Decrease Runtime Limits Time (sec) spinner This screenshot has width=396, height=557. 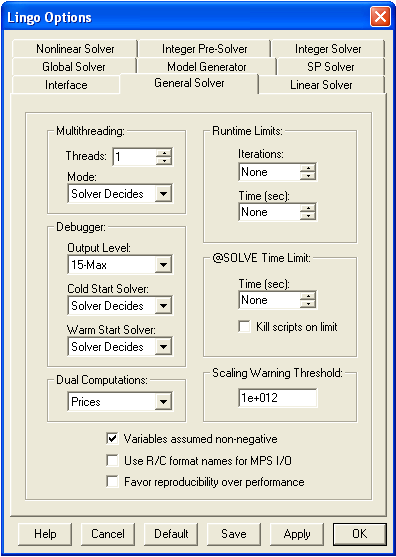click(308, 216)
